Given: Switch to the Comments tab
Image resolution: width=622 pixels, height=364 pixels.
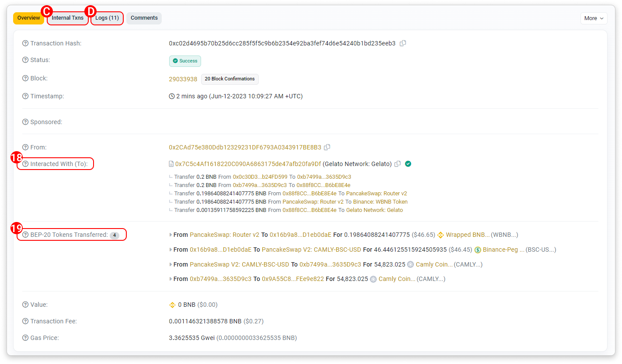Looking at the screenshot, I should click(144, 18).
